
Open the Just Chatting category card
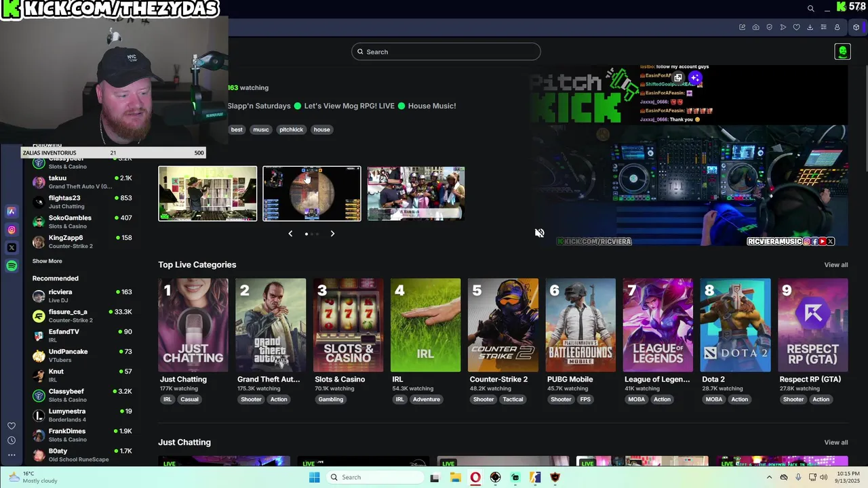click(x=193, y=325)
